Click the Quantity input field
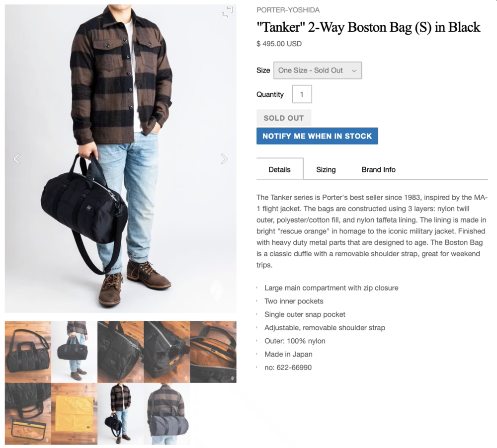497x448 pixels. pyautogui.click(x=302, y=94)
